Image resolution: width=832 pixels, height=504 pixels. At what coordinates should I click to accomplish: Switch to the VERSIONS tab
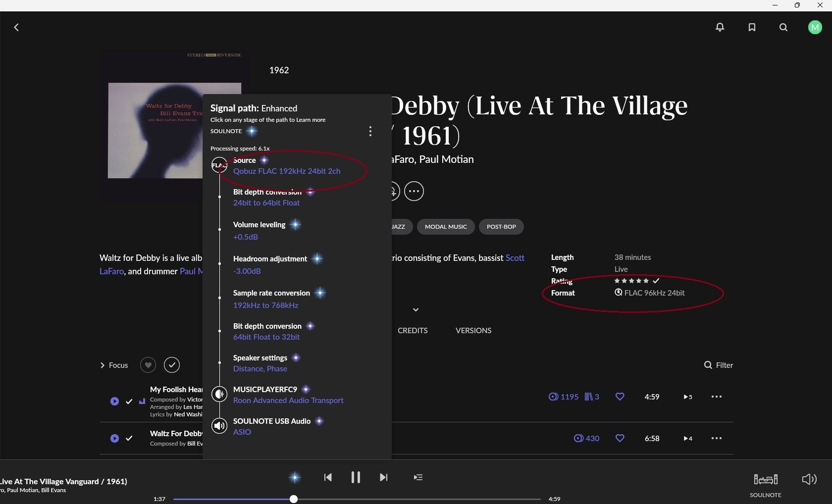tap(473, 330)
